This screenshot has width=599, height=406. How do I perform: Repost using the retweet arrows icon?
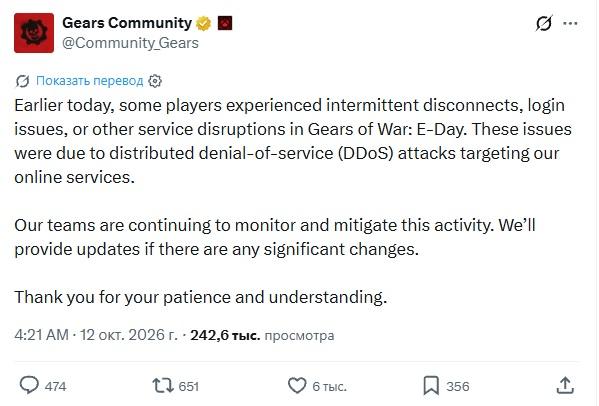click(x=163, y=385)
